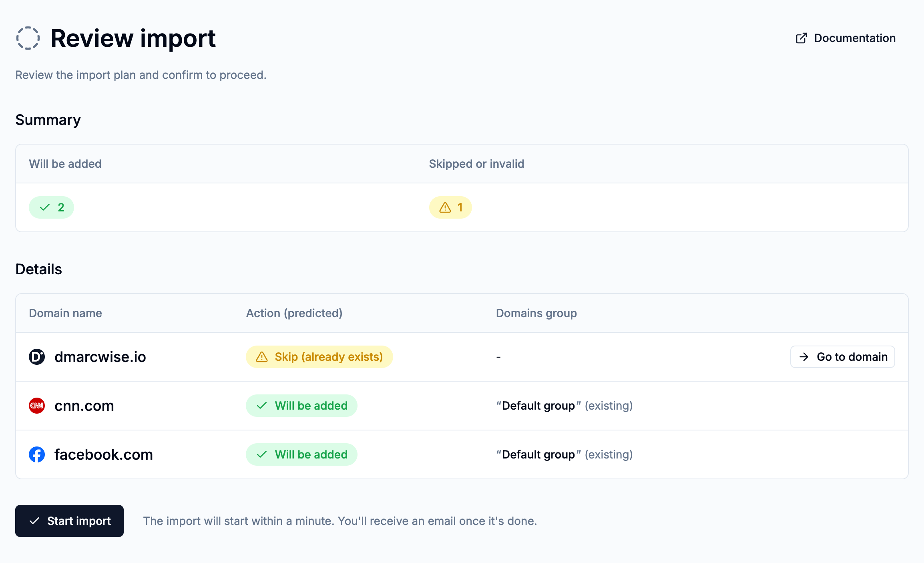Start the import
The height and width of the screenshot is (563, 924).
(x=69, y=521)
